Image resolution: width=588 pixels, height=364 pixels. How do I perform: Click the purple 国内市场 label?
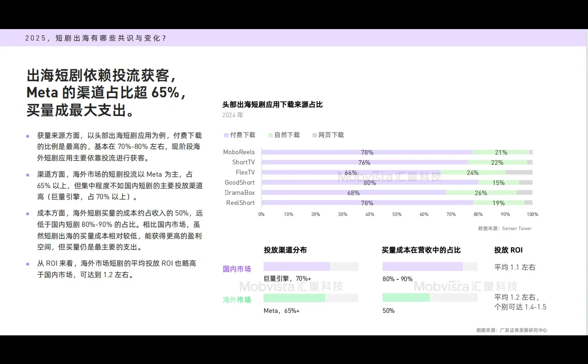[237, 268]
